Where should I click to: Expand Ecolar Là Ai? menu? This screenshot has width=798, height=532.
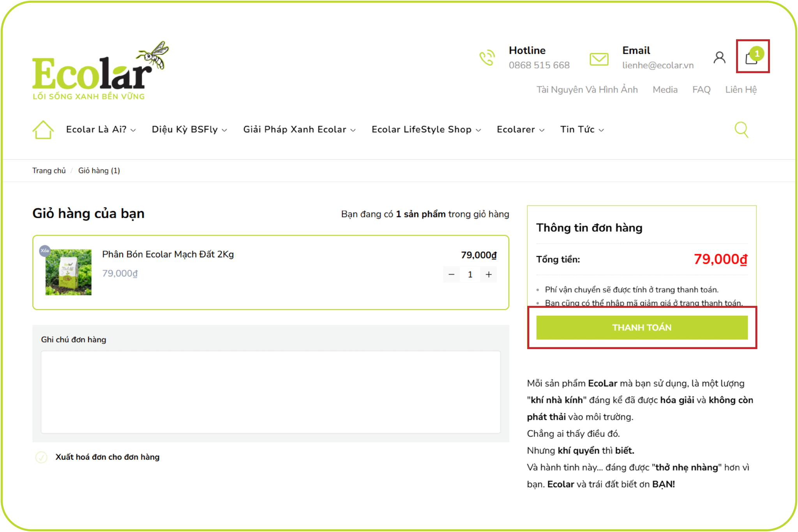coord(101,129)
